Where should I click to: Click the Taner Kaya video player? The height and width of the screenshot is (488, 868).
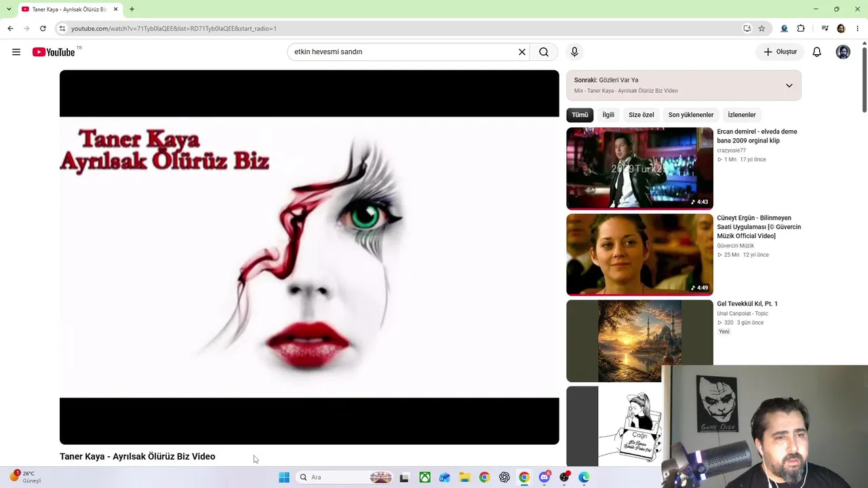click(x=309, y=258)
